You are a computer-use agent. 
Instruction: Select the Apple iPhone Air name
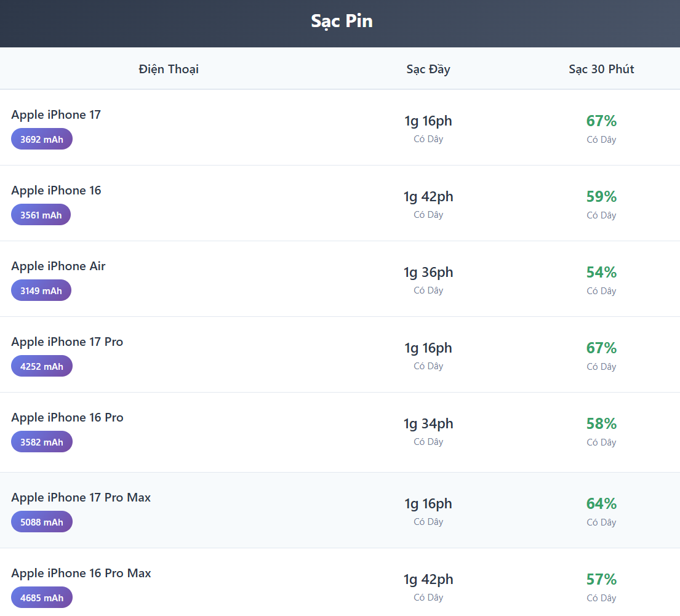pos(58,266)
